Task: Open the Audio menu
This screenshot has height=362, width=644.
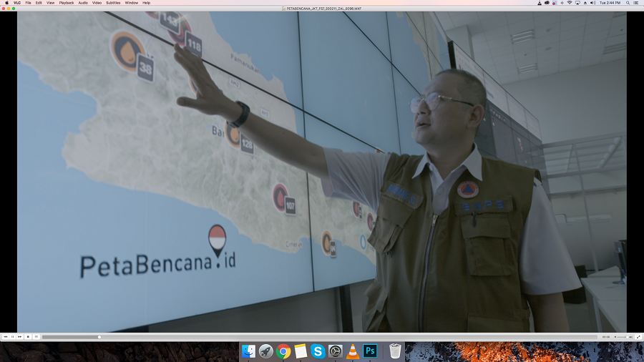Action: [x=83, y=3]
